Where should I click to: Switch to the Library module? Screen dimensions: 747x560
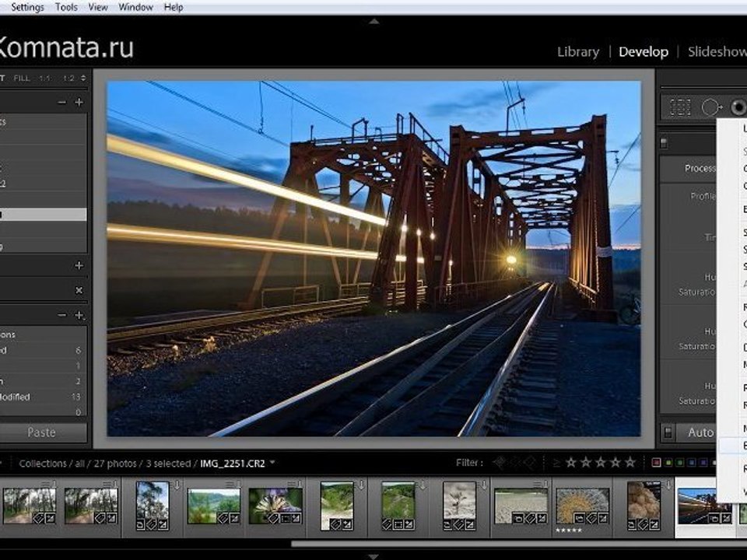click(578, 51)
